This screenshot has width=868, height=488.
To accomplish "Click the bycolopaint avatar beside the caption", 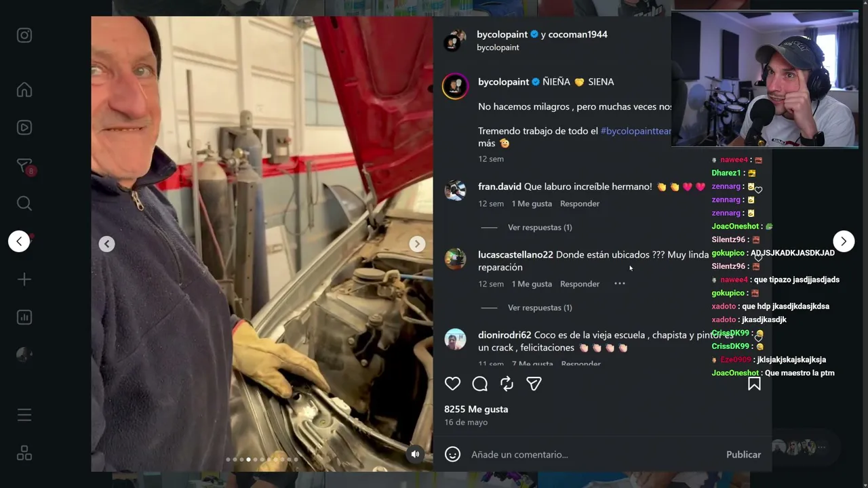I will pyautogui.click(x=455, y=86).
